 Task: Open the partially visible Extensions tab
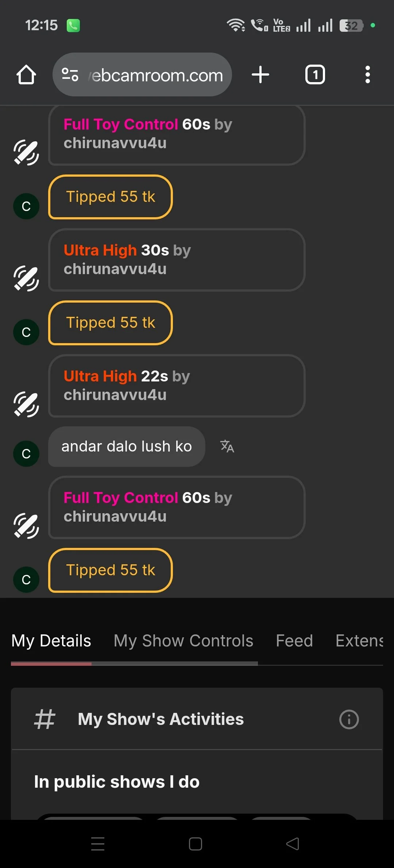[x=359, y=641]
